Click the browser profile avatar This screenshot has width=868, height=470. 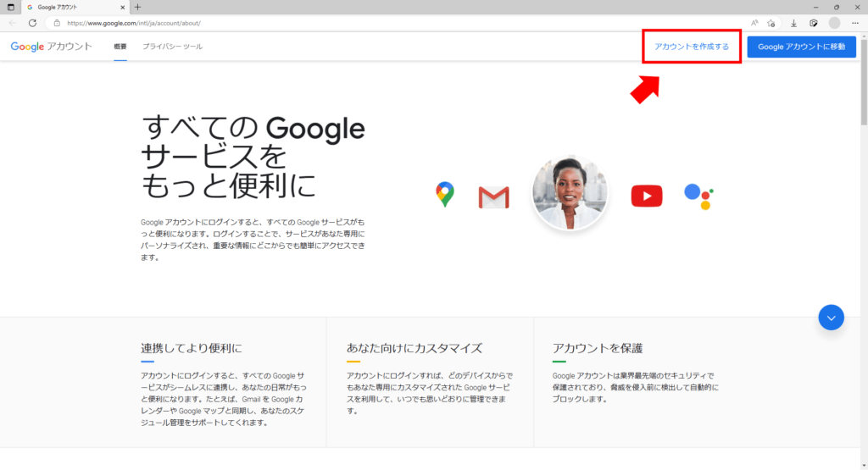834,23
